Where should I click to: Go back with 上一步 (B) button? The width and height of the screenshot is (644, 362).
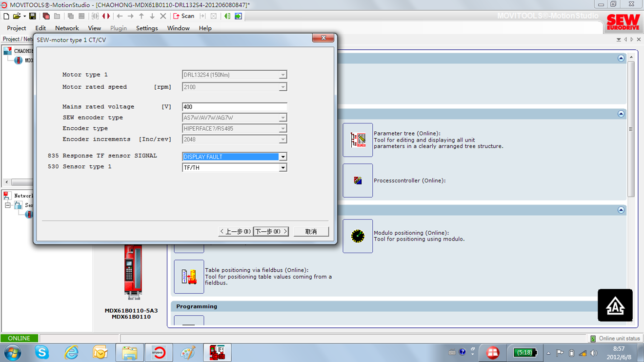(235, 231)
